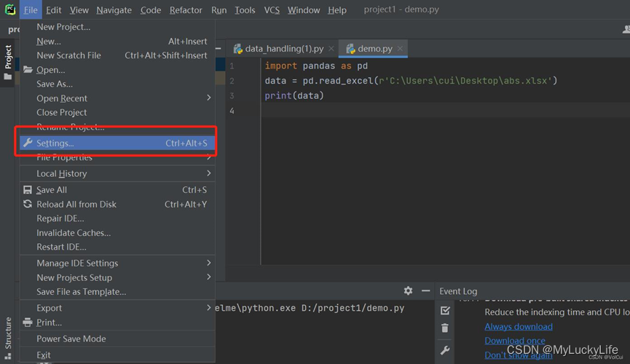
Task: Open the Navigate menu
Action: (114, 9)
